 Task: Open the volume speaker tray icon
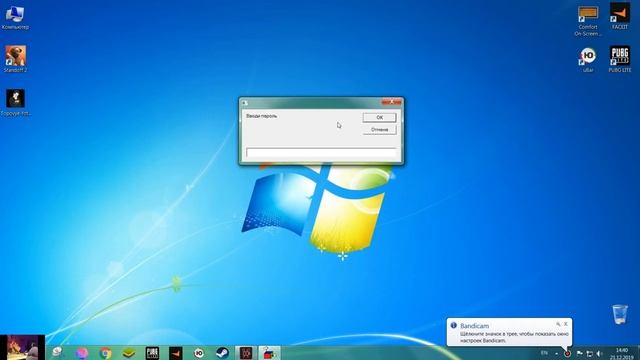coord(599,353)
